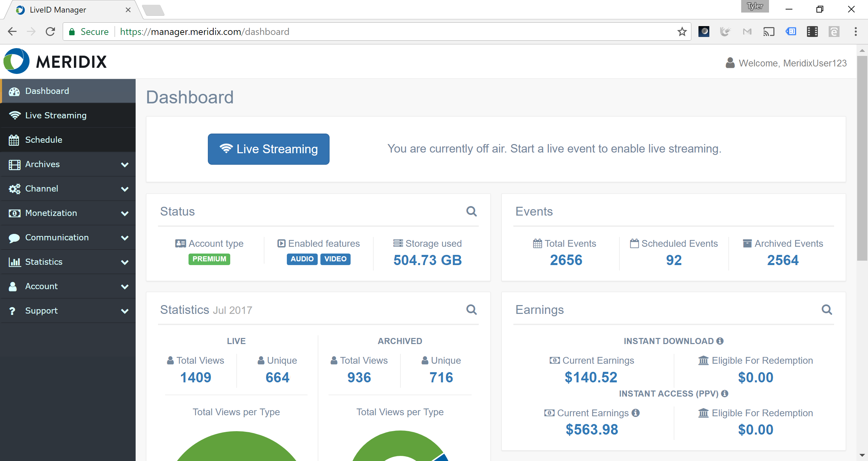The height and width of the screenshot is (461, 868).
Task: Click the Cast extension icon in toolbar
Action: click(x=769, y=32)
